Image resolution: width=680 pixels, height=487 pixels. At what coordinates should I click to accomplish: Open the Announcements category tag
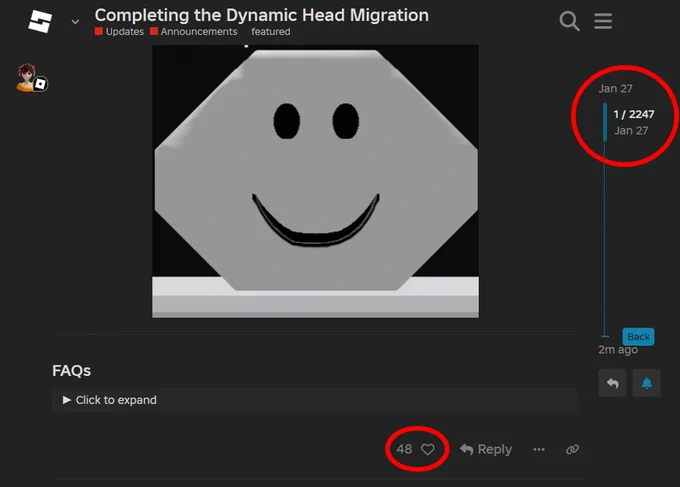coord(193,32)
